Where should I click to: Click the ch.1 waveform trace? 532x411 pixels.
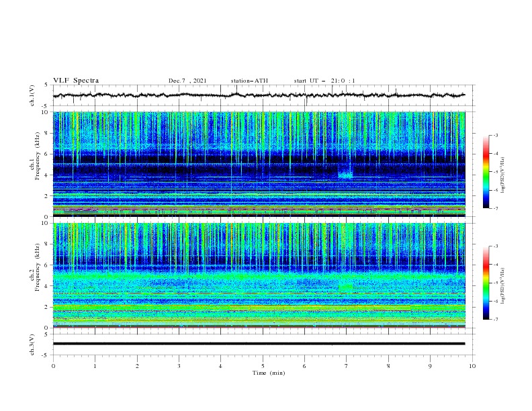tap(259, 95)
